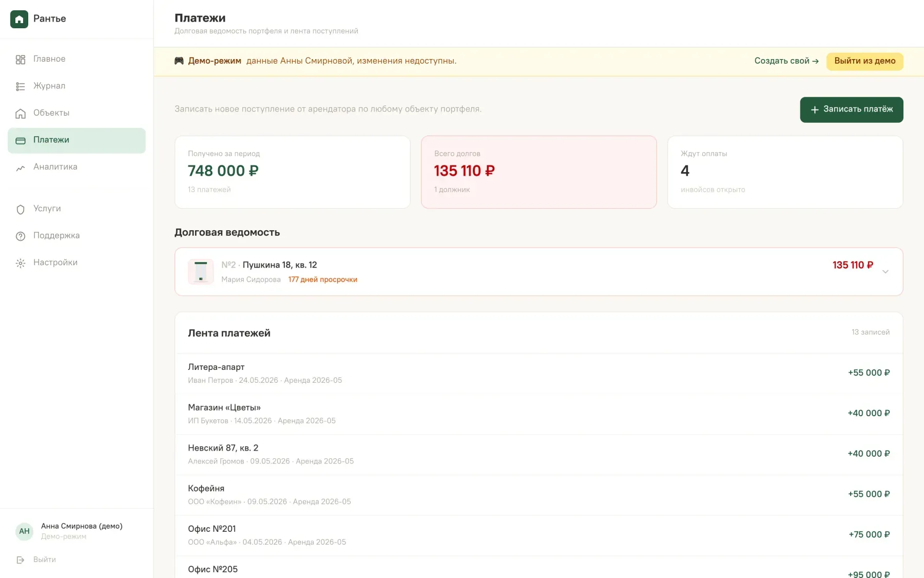Click the Поддержка question mark icon
924x578 pixels.
pos(21,236)
